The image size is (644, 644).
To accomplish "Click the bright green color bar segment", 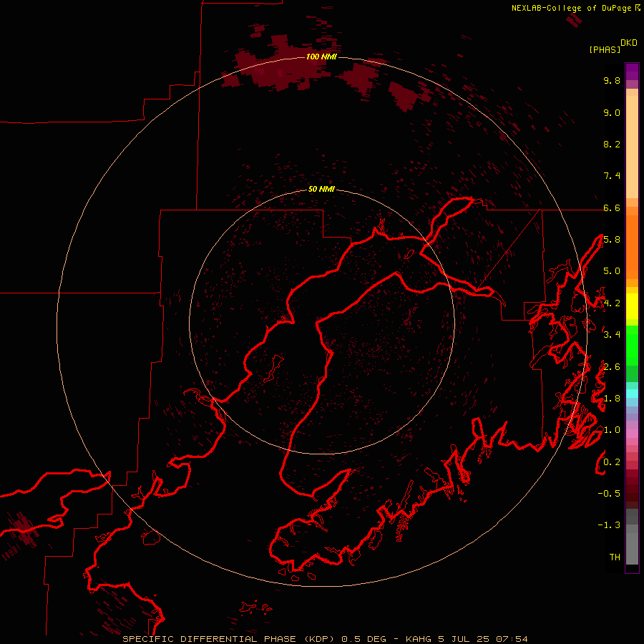I will (x=632, y=346).
